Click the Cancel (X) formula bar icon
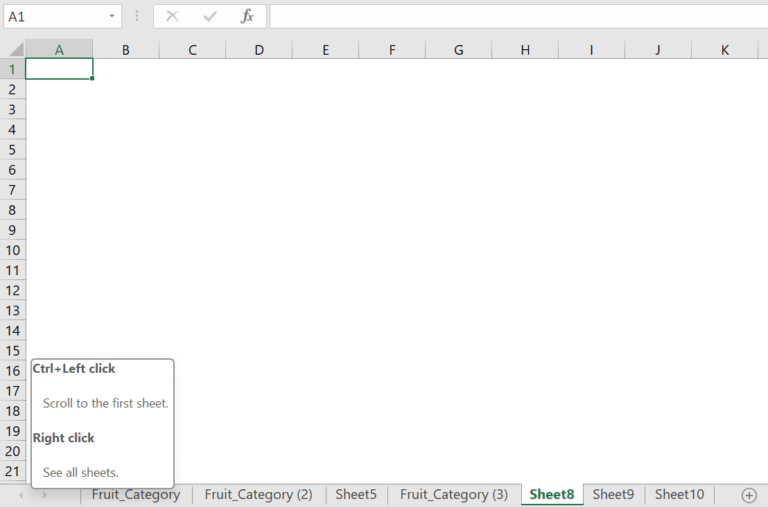768x508 pixels. pyautogui.click(x=172, y=16)
